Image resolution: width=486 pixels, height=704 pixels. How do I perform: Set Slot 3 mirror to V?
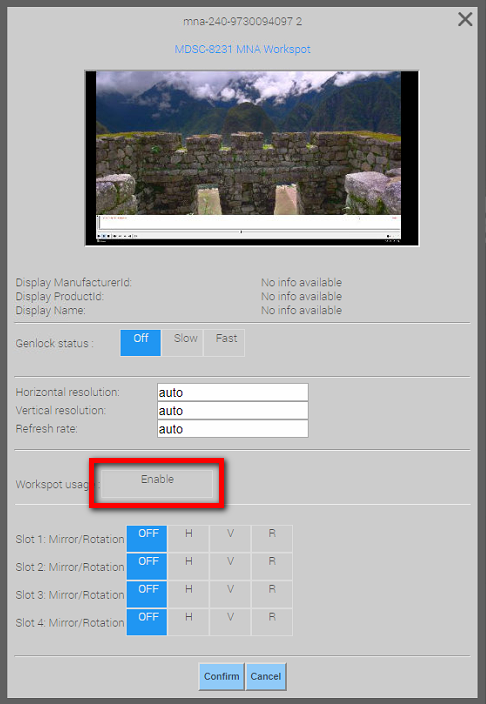(230, 594)
